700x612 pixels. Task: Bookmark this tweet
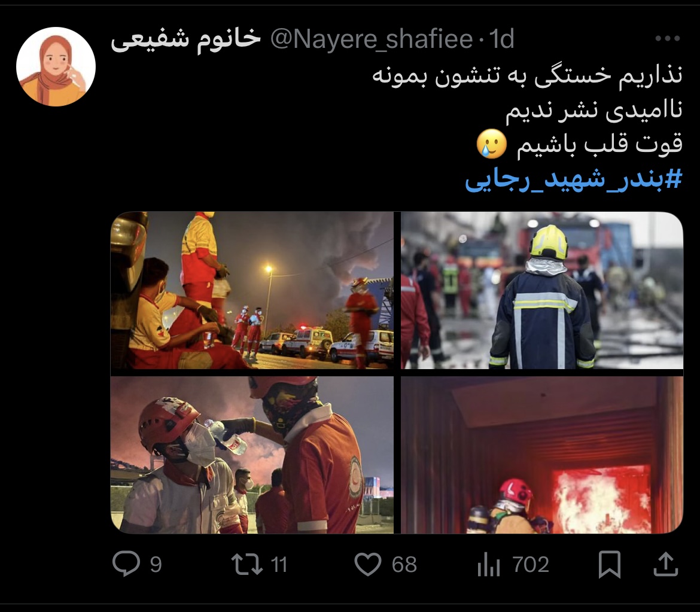click(610, 564)
